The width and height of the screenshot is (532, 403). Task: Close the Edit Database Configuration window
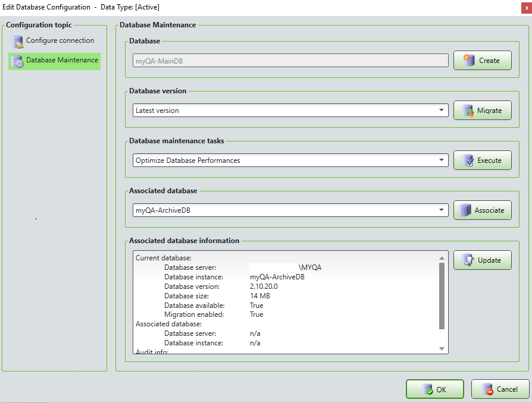(527, 8)
